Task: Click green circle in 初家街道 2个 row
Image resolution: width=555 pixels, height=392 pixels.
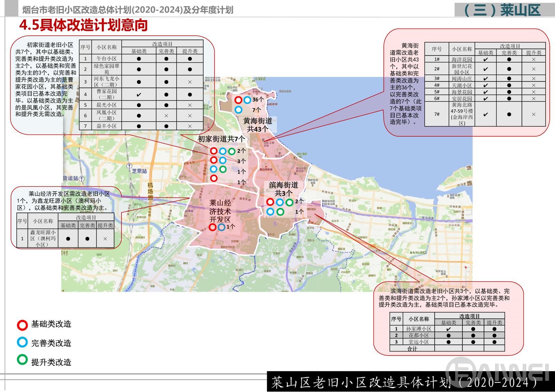Action: point(232,151)
